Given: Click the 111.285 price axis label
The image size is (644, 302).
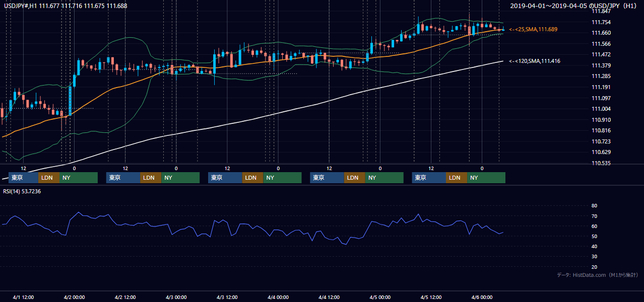Looking at the screenshot, I should tap(601, 76).
